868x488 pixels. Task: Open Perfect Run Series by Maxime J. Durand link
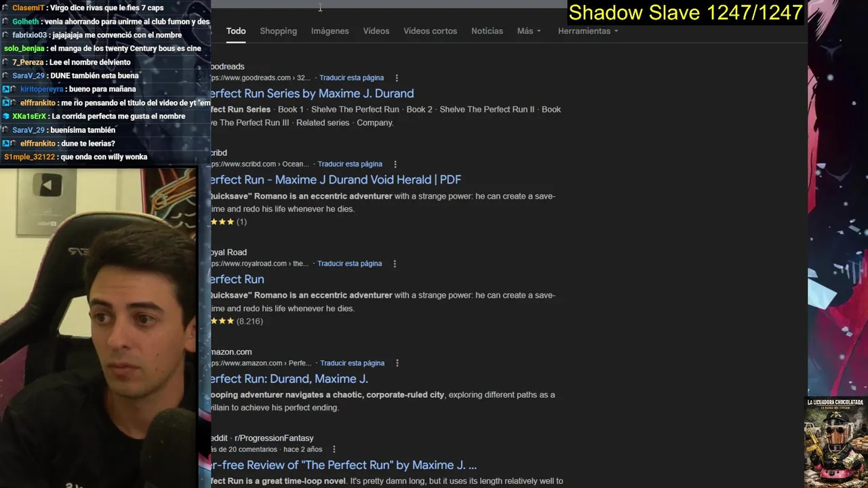pos(312,94)
